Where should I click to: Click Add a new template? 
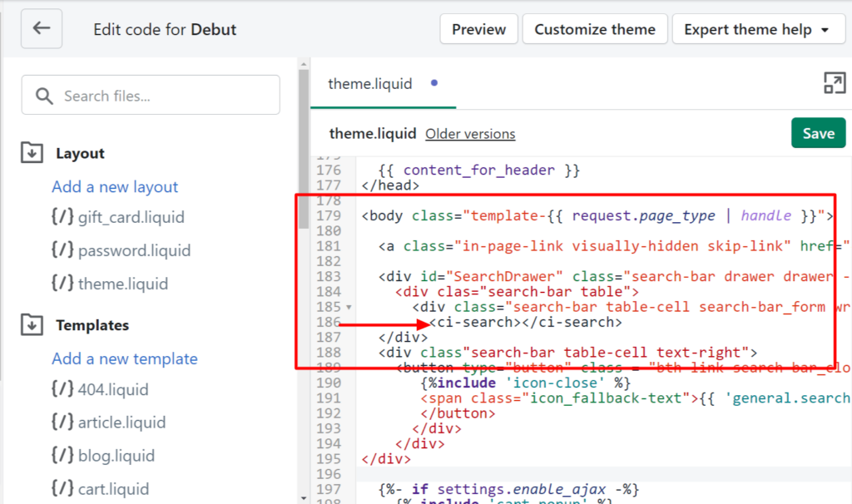pyautogui.click(x=125, y=358)
